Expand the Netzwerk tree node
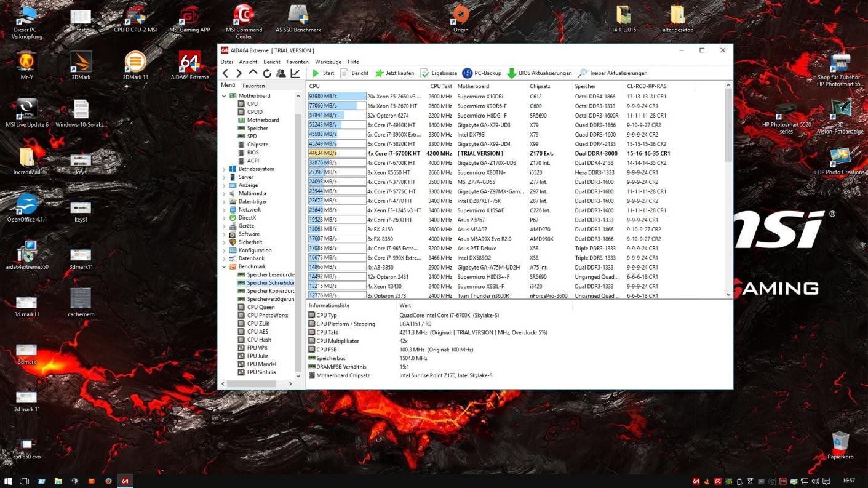The width and height of the screenshot is (868, 488). coord(224,210)
